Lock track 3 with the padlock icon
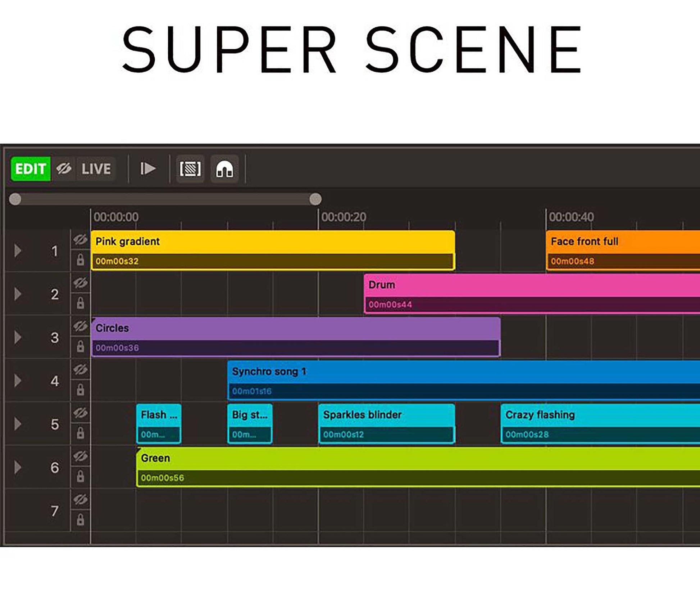 coord(80,346)
